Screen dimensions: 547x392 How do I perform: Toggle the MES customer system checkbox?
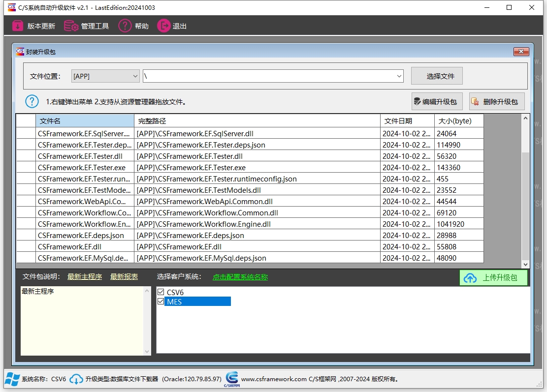[161, 301]
